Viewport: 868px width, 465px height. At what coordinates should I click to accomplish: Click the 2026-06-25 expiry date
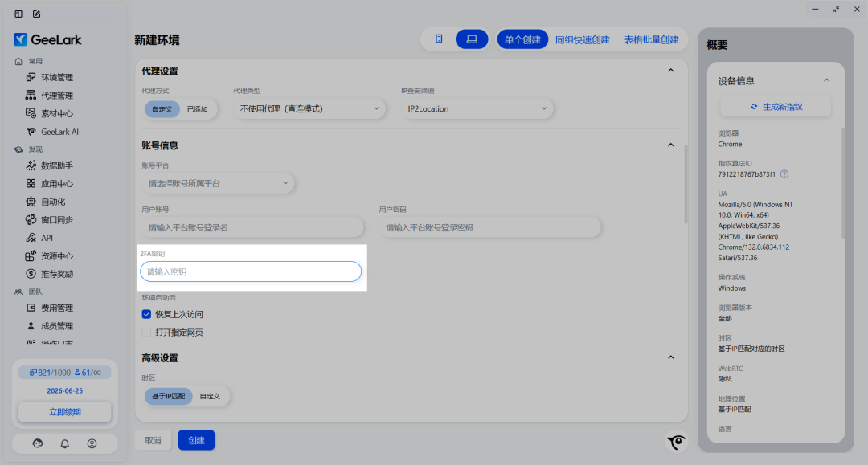[x=65, y=390]
